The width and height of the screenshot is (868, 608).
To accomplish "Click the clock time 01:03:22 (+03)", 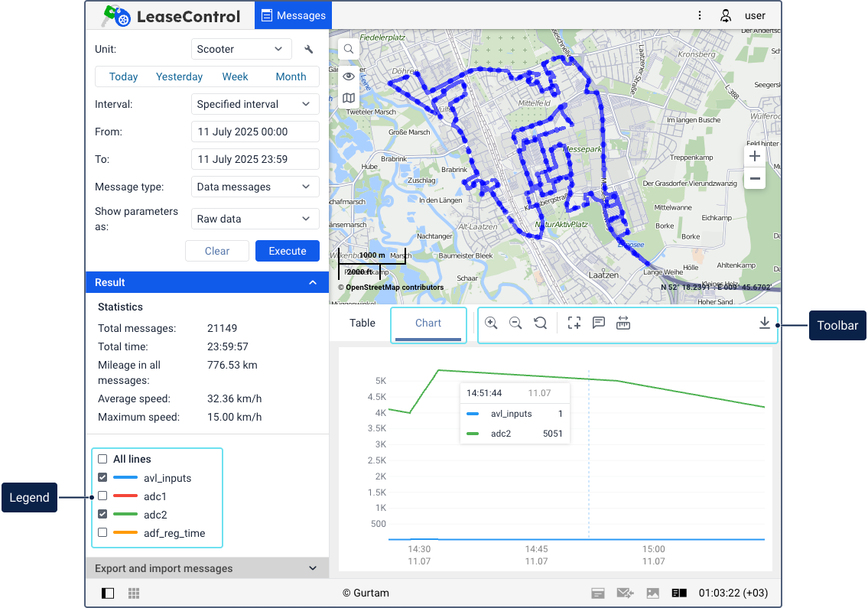I will [x=733, y=593].
